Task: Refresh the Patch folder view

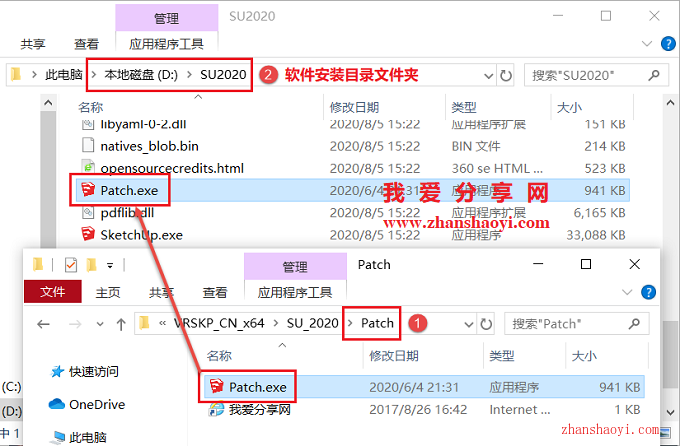Action: [x=486, y=324]
